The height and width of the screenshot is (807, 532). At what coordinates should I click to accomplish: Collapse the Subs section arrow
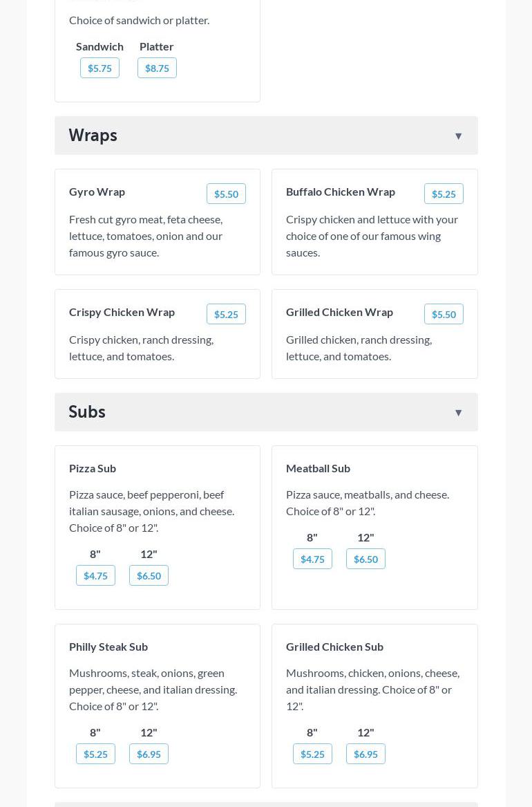[x=458, y=413]
